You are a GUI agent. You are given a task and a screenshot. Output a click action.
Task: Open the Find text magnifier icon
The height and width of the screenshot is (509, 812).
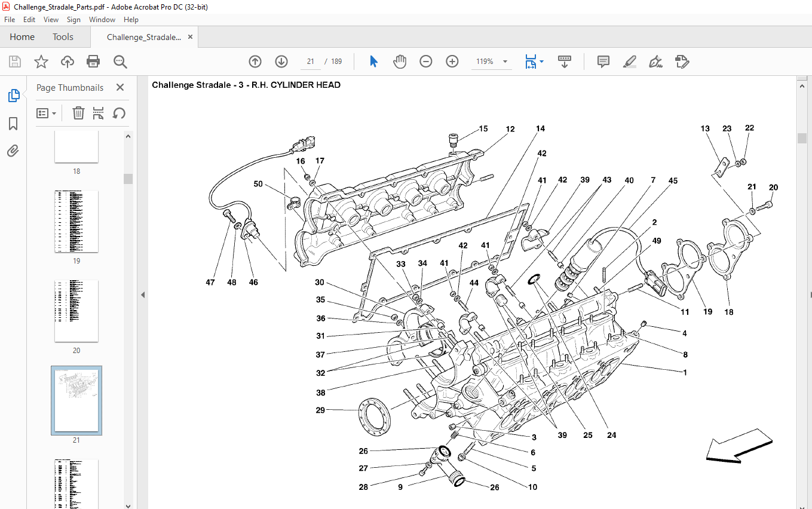click(120, 62)
